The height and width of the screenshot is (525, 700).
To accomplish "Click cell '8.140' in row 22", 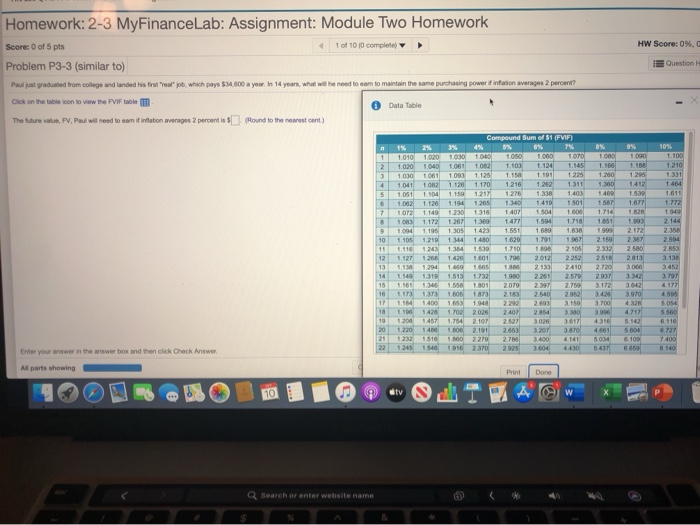I will click(668, 348).
